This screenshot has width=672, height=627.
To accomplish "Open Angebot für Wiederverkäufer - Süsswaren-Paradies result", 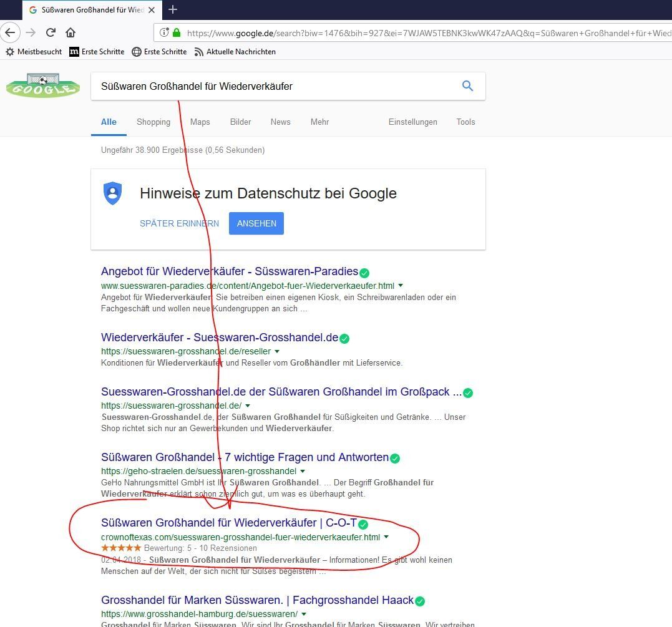I will pos(229,271).
